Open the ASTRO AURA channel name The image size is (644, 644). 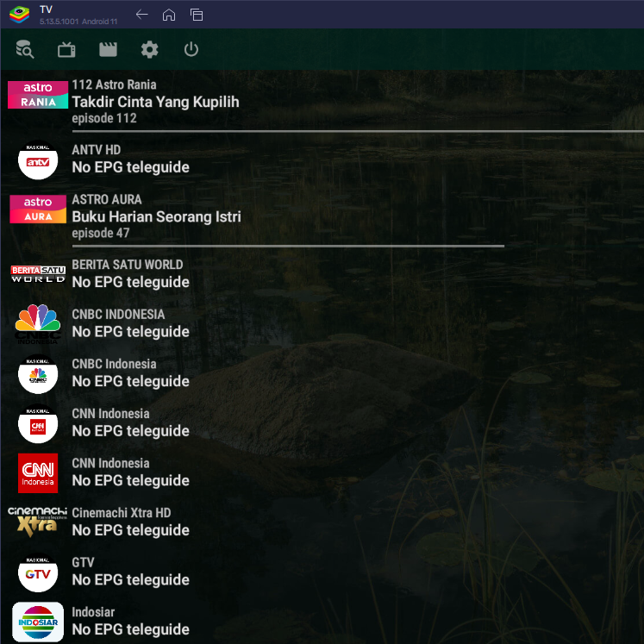pyautogui.click(x=107, y=200)
